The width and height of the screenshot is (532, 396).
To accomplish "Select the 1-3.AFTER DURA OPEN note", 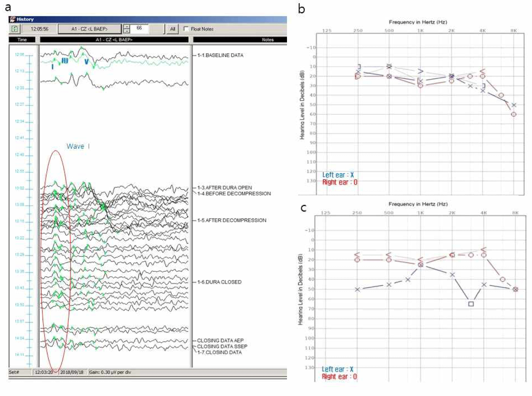I will (x=225, y=188).
